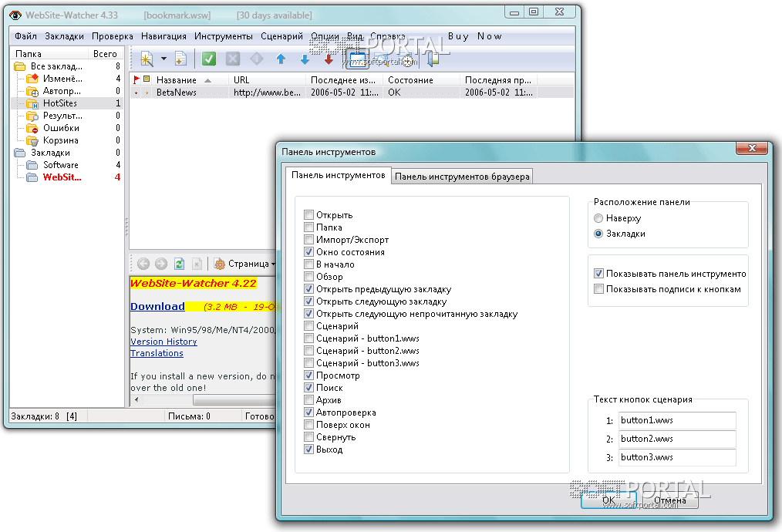Screen dimensions: 782x532
Task: Open the Закладки menu
Action: tap(64, 36)
